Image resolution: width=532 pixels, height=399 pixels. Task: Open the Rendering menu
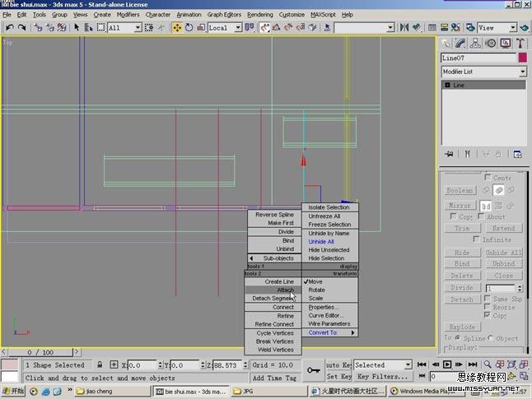260,15
